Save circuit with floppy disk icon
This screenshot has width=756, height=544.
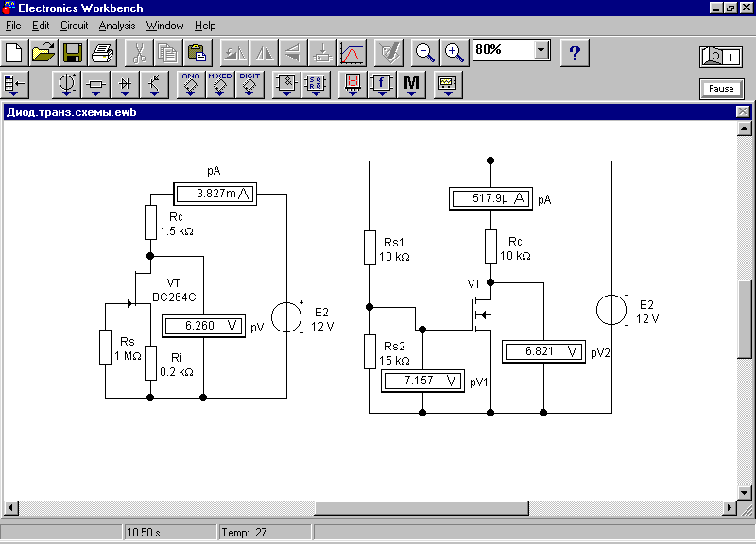tap(73, 53)
